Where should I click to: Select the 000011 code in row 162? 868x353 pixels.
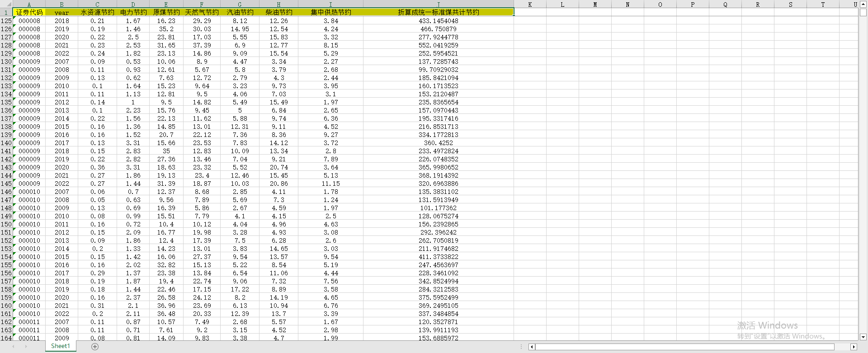coord(29,322)
